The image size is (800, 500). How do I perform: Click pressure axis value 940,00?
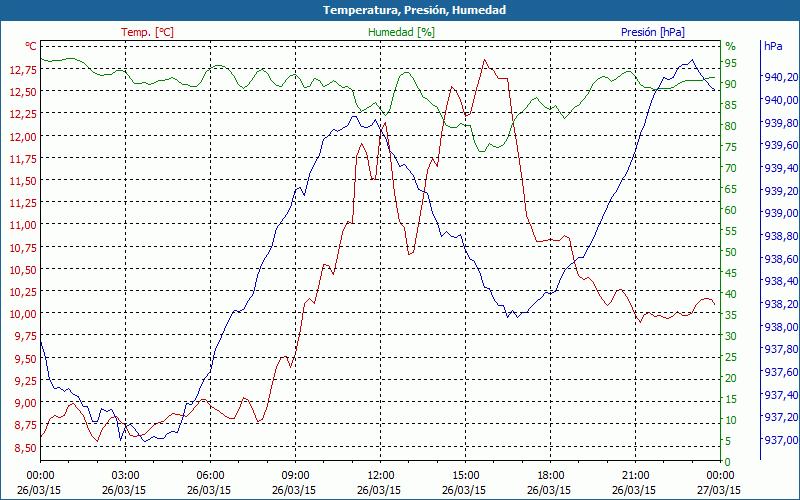(x=781, y=99)
